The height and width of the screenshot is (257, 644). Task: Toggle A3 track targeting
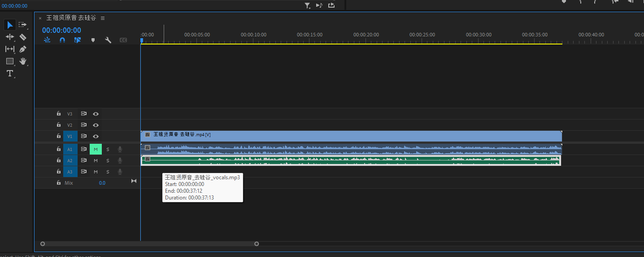pyautogui.click(x=70, y=172)
